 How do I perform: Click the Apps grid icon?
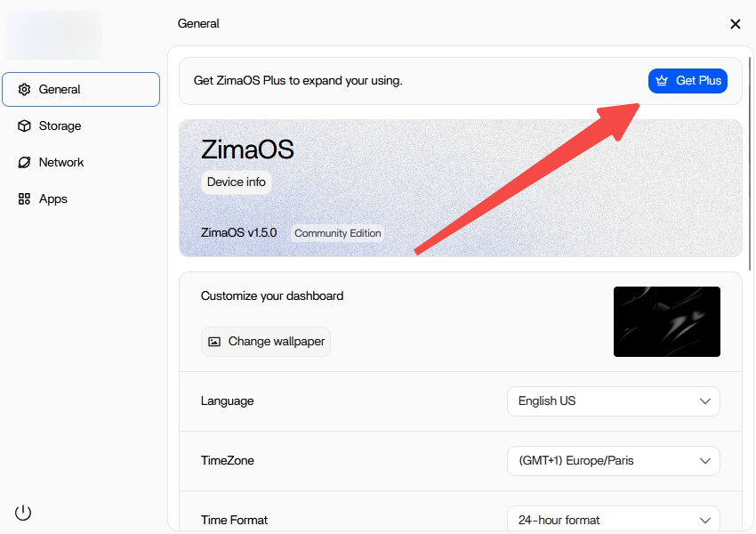[24, 199]
